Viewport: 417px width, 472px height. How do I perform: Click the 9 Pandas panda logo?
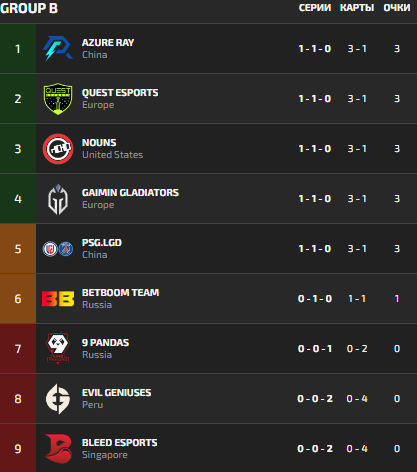coord(58,348)
